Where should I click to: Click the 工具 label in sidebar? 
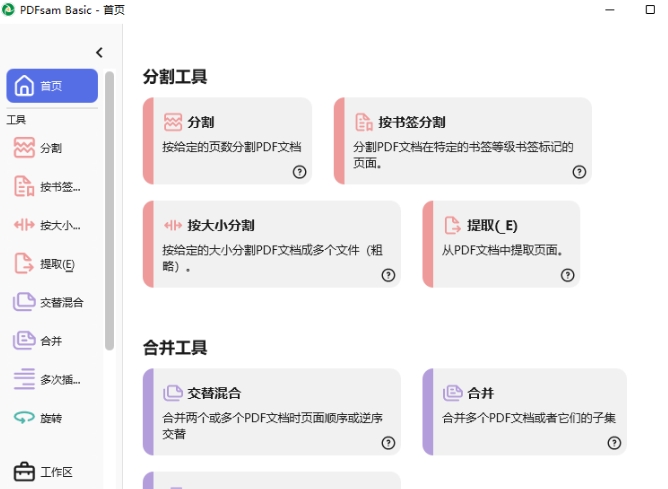click(x=16, y=120)
